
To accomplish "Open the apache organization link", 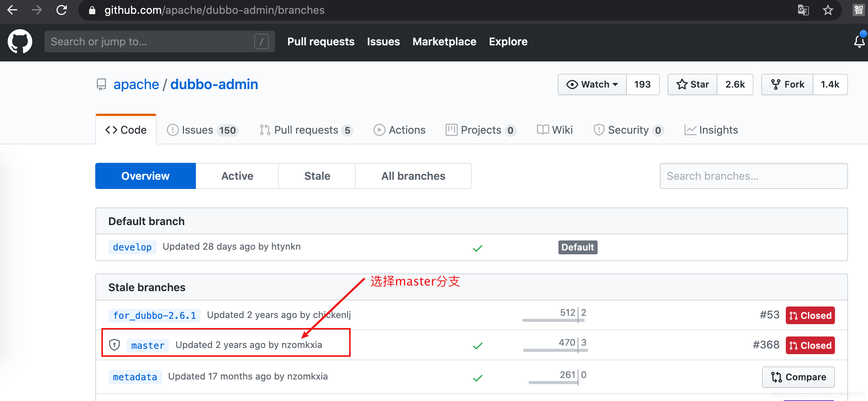I will (136, 85).
